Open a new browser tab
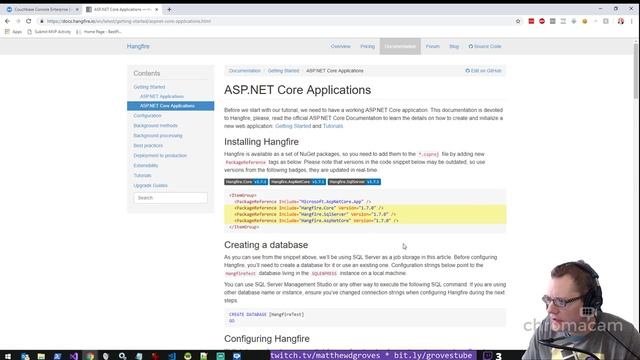Image resolution: width=640 pixels, height=360 pixels. [169, 9]
